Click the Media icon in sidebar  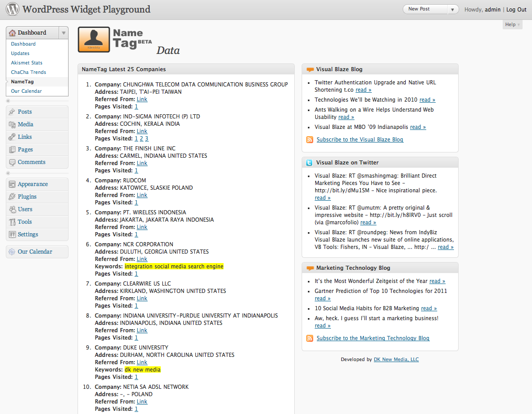click(x=12, y=124)
